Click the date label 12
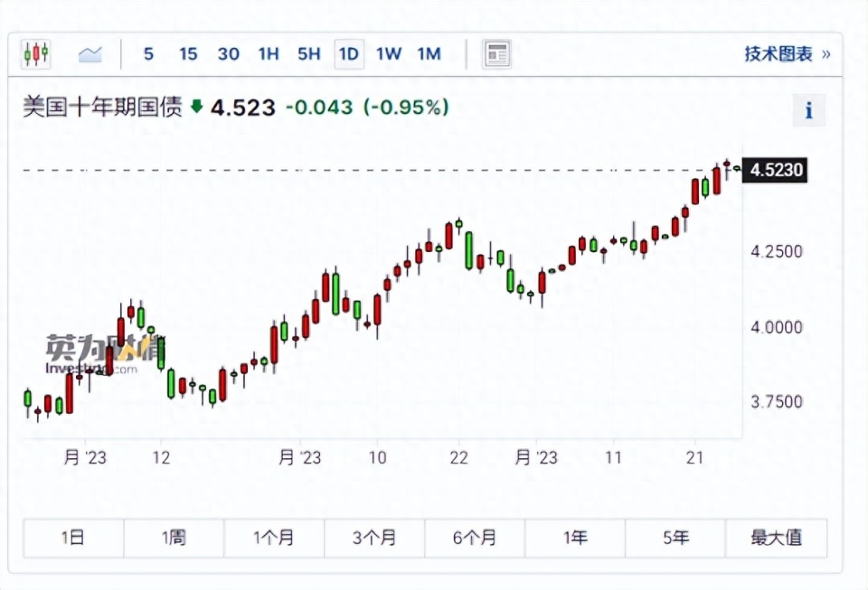 [161, 458]
